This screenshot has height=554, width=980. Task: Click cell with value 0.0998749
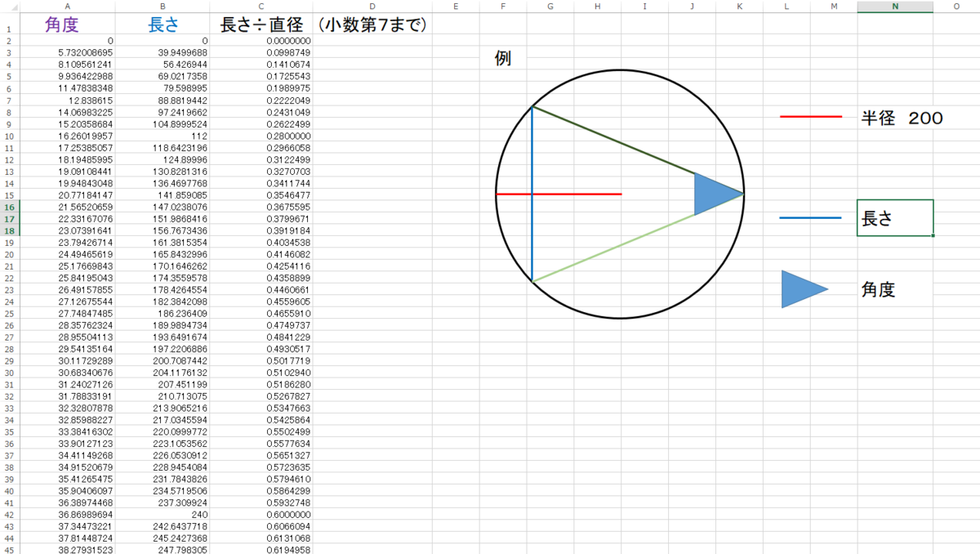[x=261, y=52]
